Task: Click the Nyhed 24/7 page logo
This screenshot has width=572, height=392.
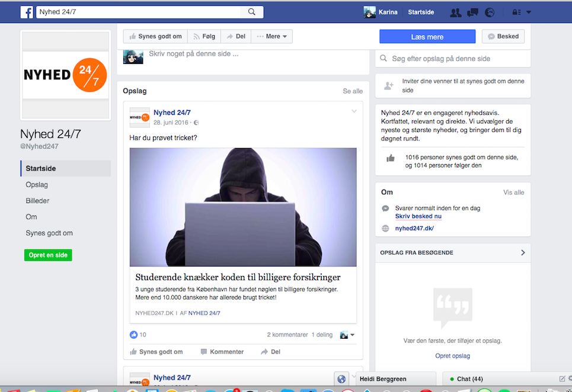Action: [x=66, y=75]
